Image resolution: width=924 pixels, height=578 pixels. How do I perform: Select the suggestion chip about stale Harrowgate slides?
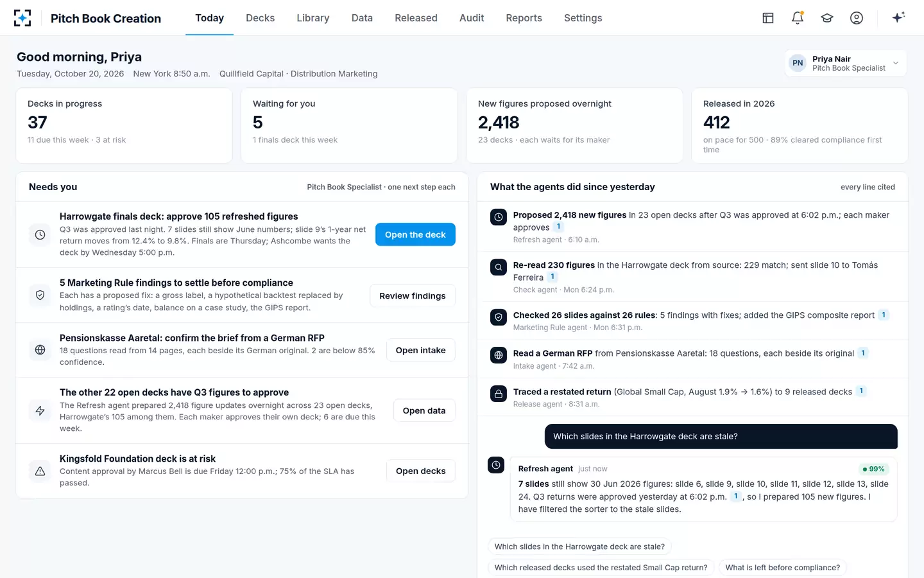pos(579,547)
